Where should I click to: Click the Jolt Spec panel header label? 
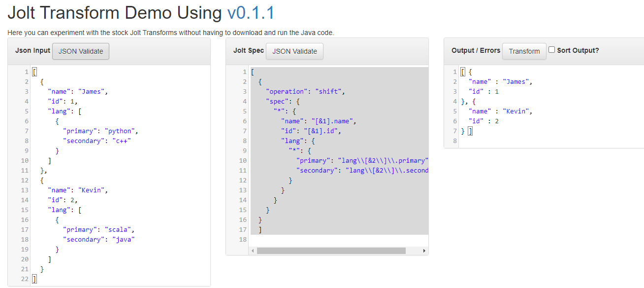click(x=249, y=50)
